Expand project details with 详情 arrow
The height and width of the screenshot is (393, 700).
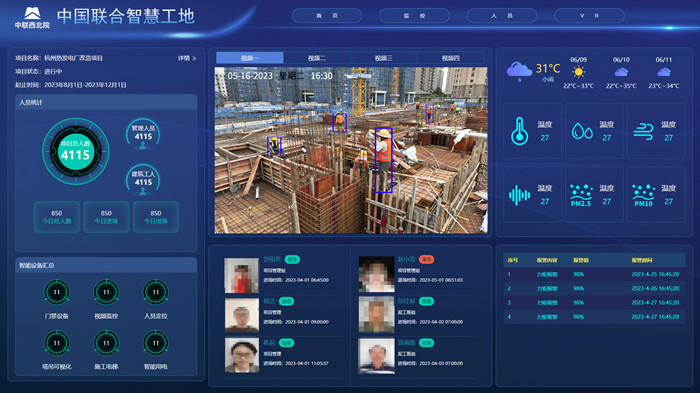pyautogui.click(x=187, y=58)
